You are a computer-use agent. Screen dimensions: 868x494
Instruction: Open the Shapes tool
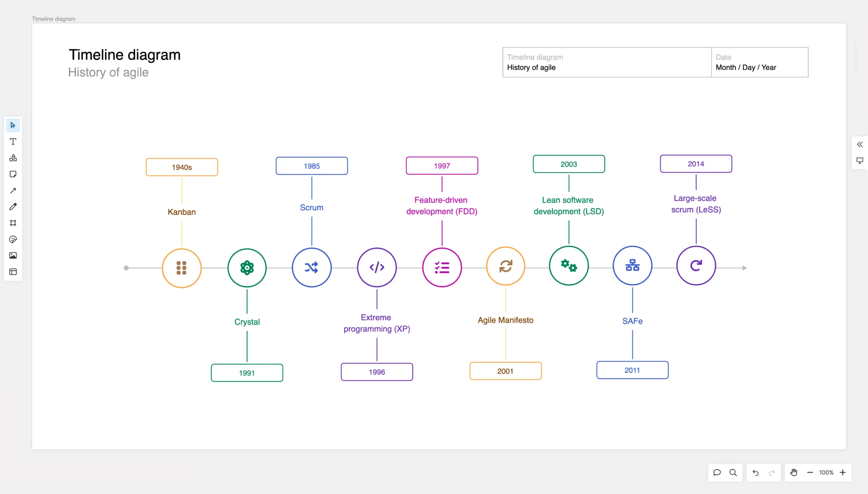(x=13, y=158)
